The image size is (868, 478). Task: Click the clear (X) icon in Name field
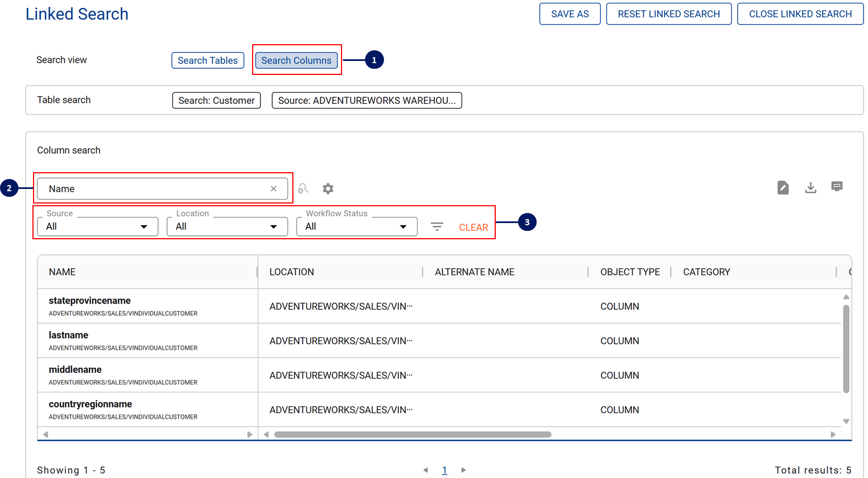click(273, 189)
